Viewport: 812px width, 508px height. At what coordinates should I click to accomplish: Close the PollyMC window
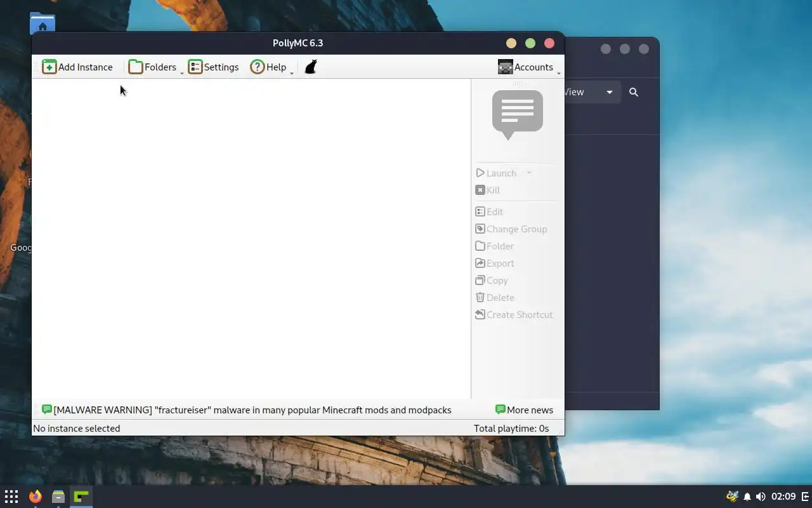549,43
